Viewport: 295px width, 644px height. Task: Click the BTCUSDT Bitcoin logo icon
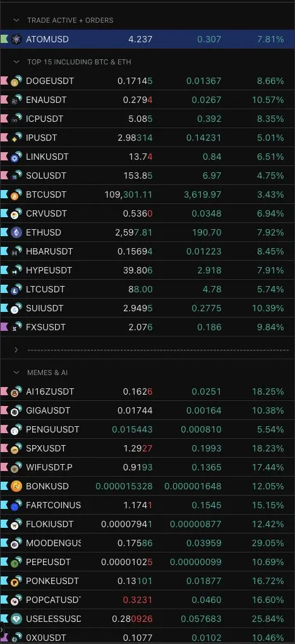[x=16, y=194]
